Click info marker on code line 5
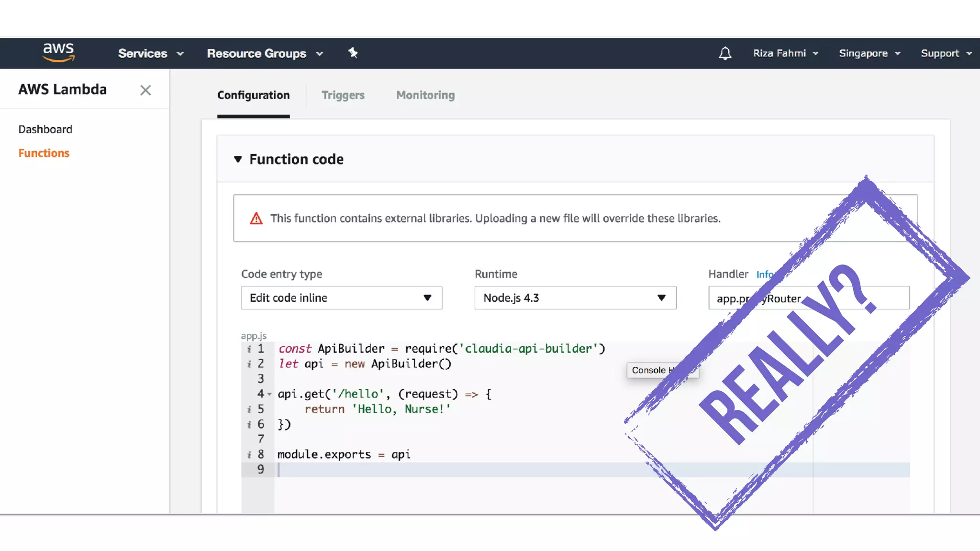The width and height of the screenshot is (980, 551). point(249,409)
